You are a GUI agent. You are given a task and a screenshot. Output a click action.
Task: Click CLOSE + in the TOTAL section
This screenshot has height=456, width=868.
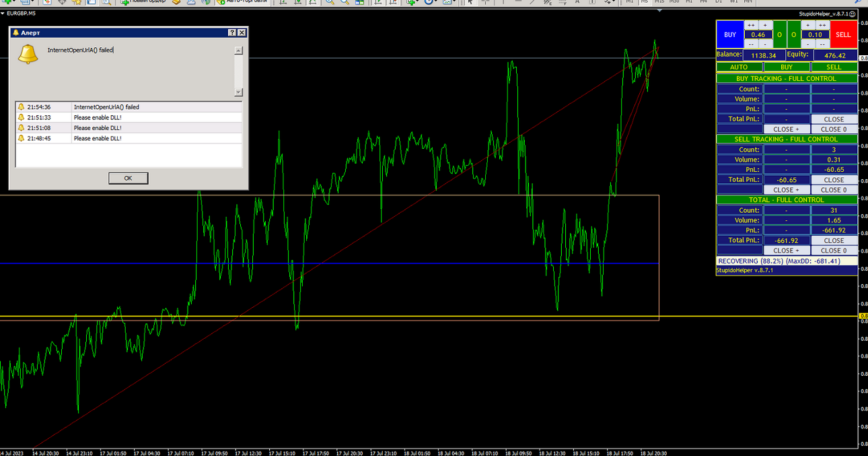click(787, 251)
